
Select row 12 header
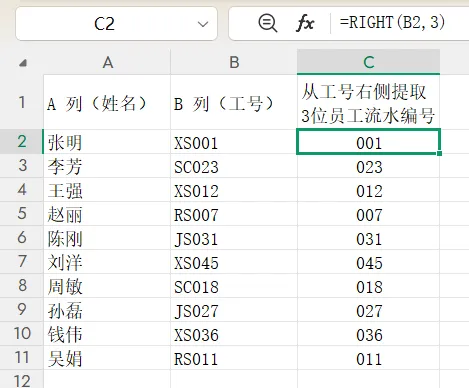(x=22, y=379)
